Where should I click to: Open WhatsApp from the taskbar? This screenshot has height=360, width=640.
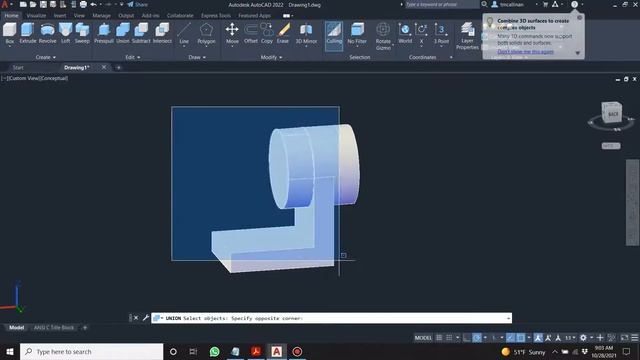(x=214, y=351)
